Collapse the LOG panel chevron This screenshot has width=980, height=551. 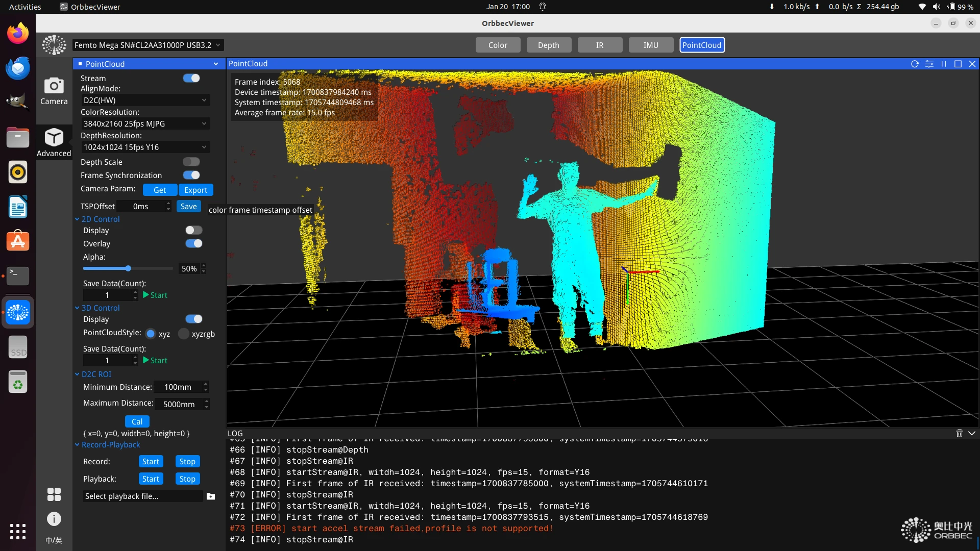(x=971, y=433)
